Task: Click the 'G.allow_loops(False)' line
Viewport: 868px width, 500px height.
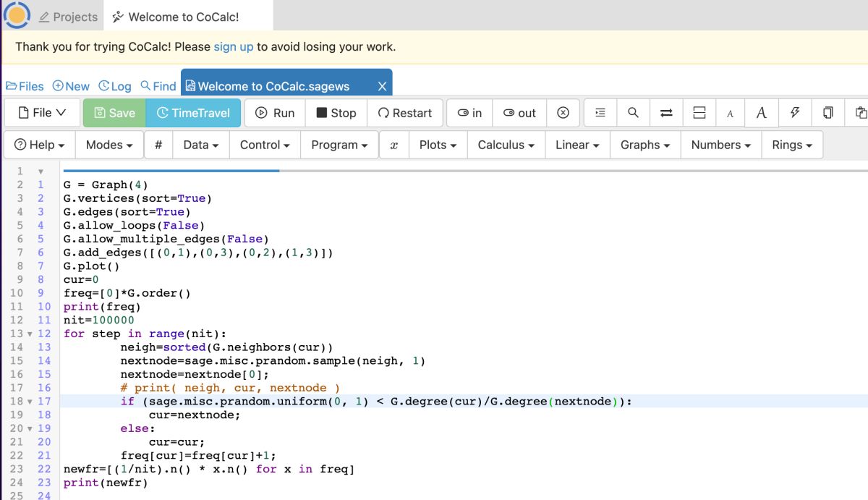Action: point(134,225)
